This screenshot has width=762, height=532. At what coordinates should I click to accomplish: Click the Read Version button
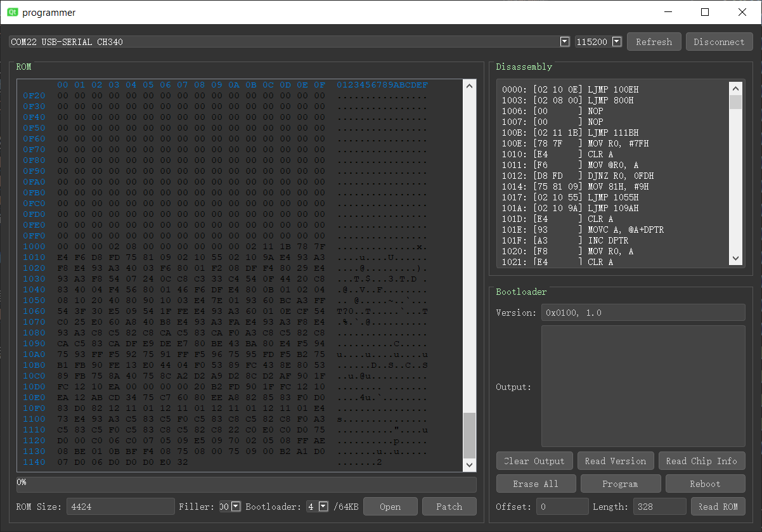tap(616, 461)
